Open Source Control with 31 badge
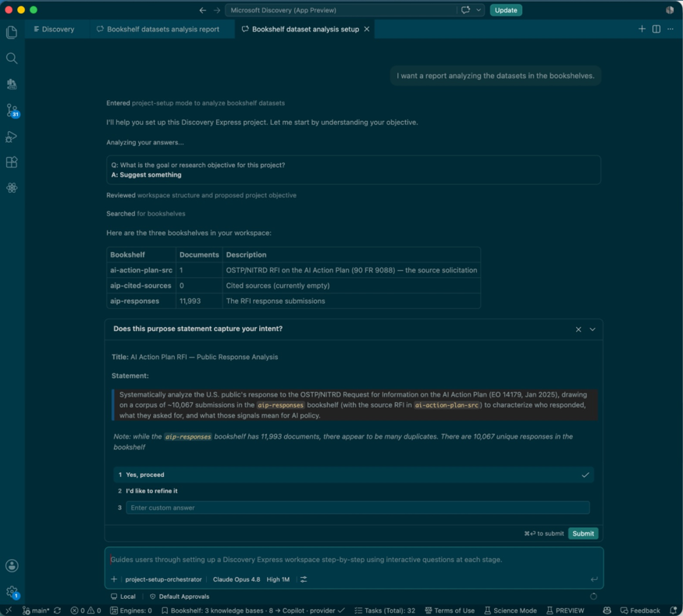Image resolution: width=683 pixels, height=616 pixels. 12,110
